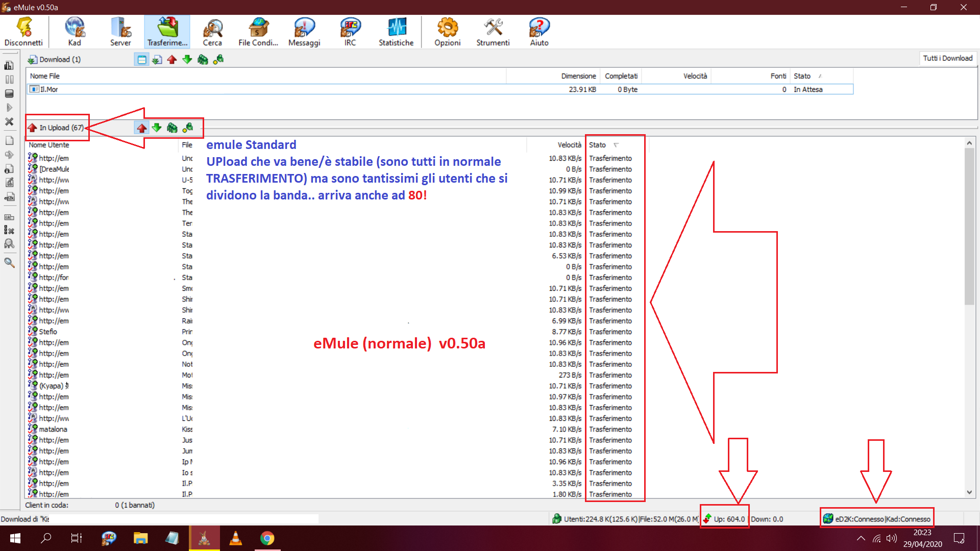980x551 pixels.
Task: Open Opzioni settings
Action: 448,32
